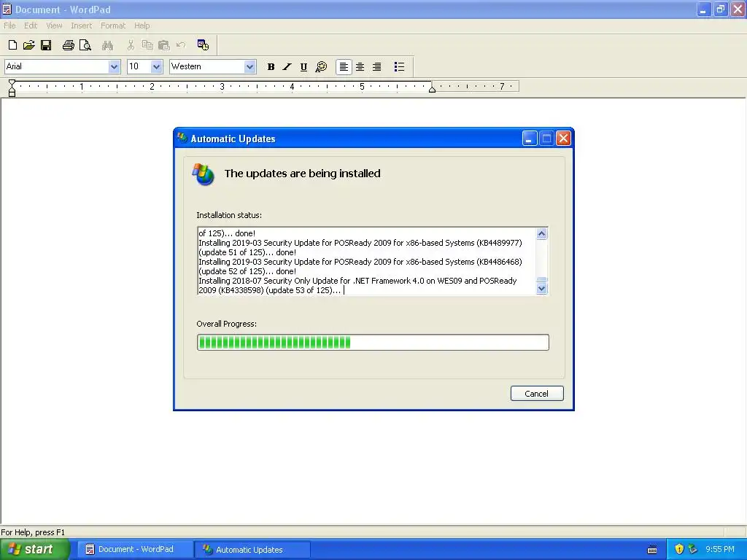Click the Paste clipboard icon
747x560 pixels.
[x=164, y=45]
